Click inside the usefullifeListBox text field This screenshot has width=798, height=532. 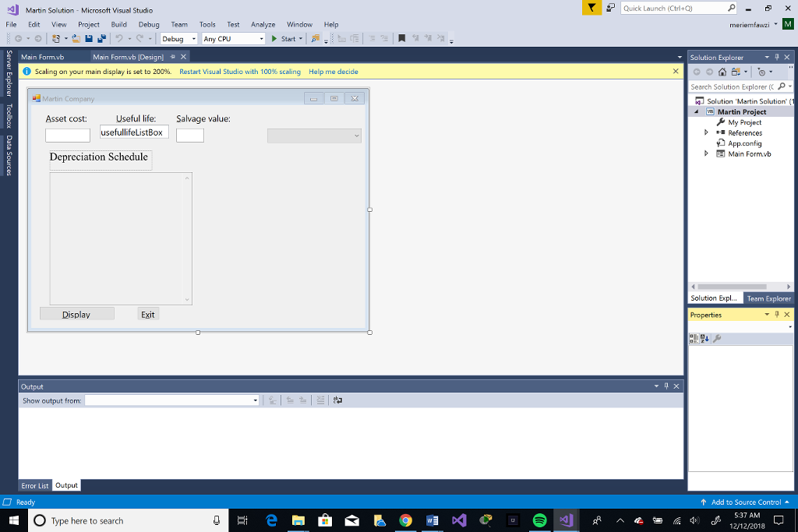(132, 132)
